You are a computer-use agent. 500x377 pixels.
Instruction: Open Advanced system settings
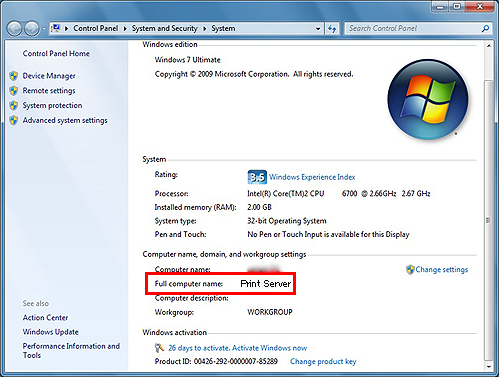point(65,120)
